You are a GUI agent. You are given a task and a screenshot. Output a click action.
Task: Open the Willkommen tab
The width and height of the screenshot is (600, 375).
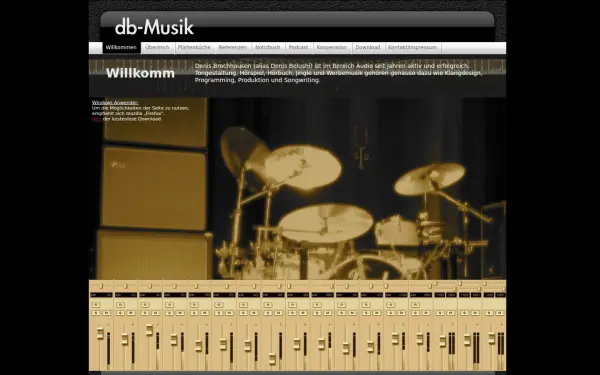pyautogui.click(x=121, y=47)
